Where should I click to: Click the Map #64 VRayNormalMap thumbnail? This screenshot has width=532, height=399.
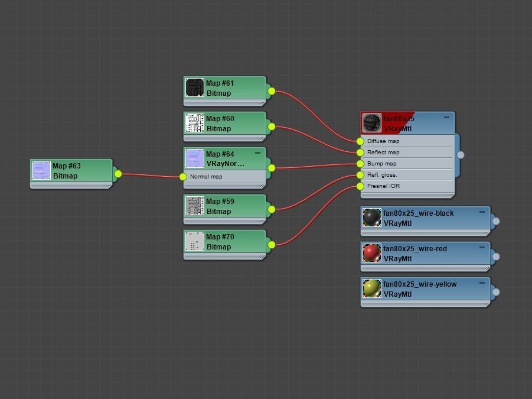click(195, 158)
